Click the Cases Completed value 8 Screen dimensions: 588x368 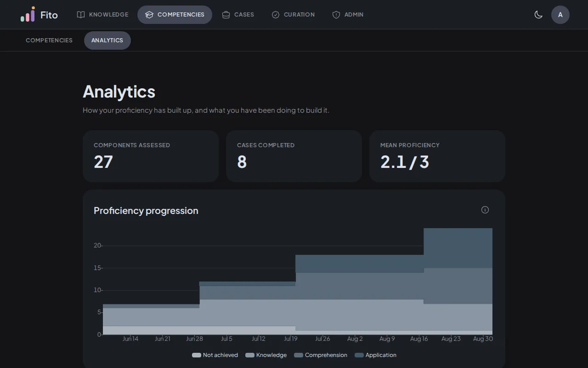[242, 162]
